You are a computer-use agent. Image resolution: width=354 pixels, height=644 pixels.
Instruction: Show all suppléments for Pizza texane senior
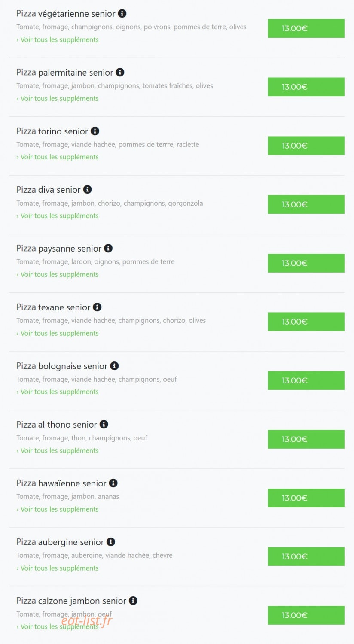pos(58,333)
